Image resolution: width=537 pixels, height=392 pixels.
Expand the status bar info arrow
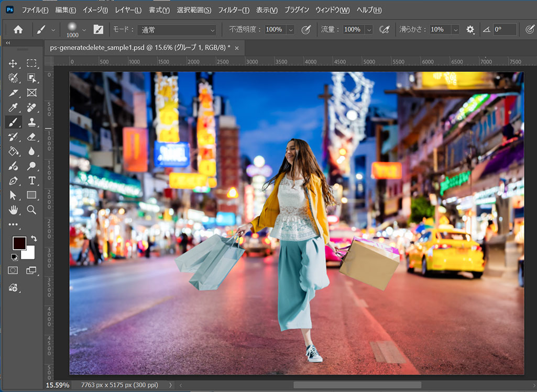(170, 385)
